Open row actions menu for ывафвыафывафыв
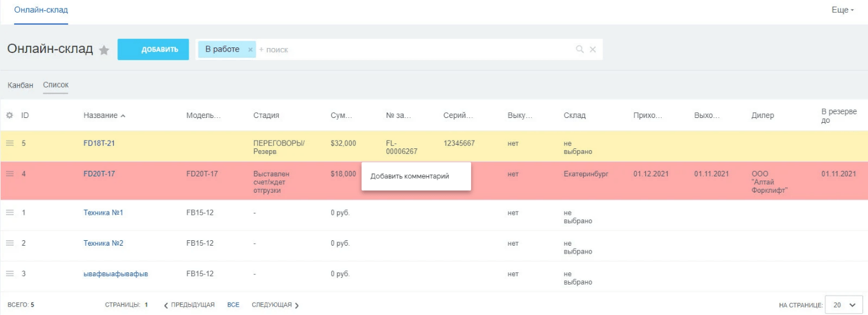868x315 pixels. [x=10, y=274]
